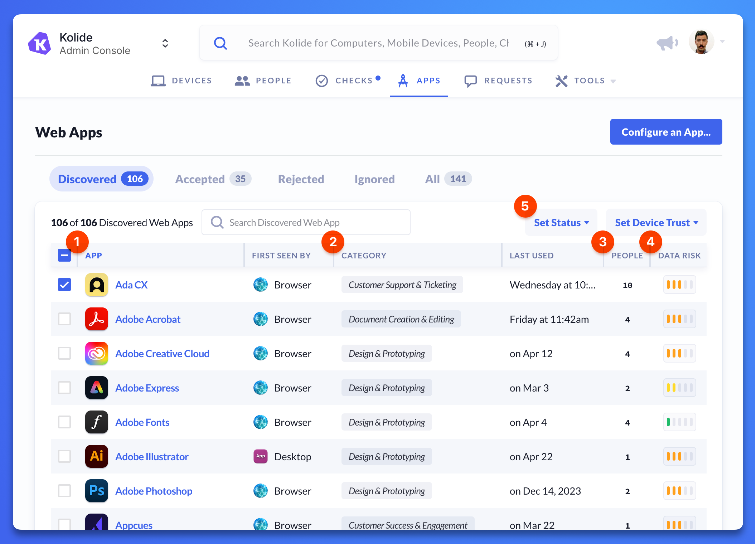The height and width of the screenshot is (544, 756).
Task: Check the Adobe Express row checkbox
Action: click(64, 388)
